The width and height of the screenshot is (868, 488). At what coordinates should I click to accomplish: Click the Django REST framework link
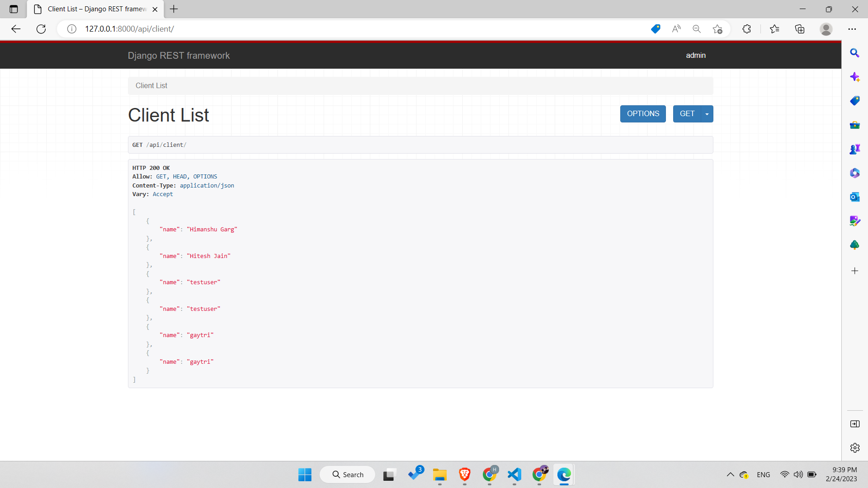179,56
